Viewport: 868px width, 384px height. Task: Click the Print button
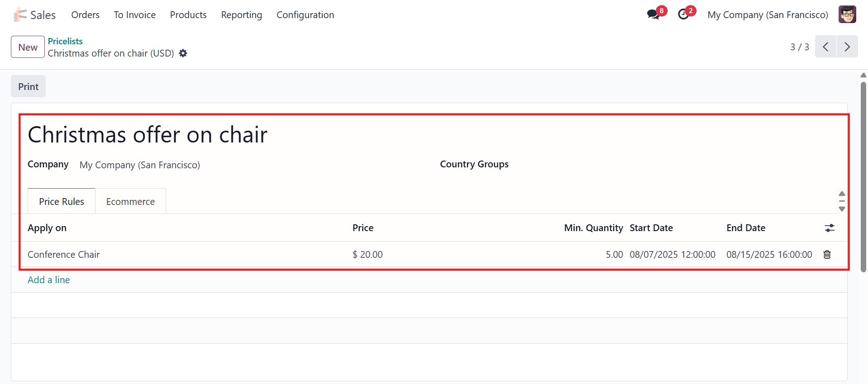29,86
